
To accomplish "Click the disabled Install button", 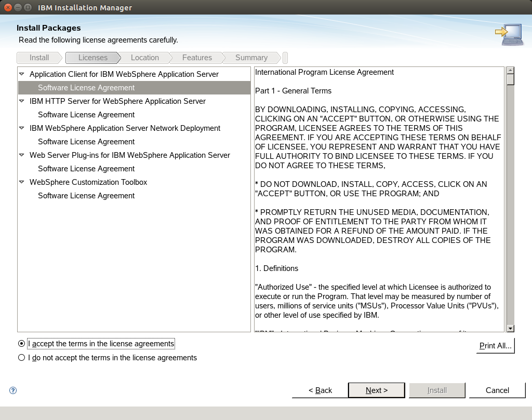I will tap(437, 390).
